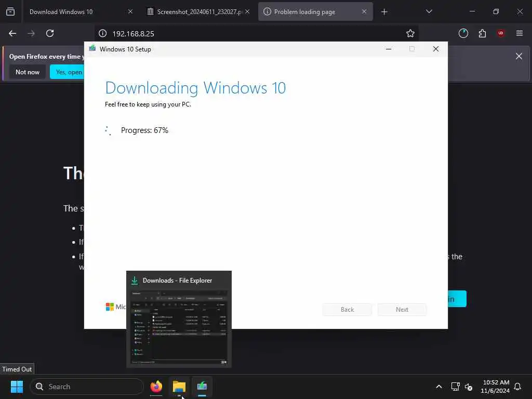
Task: Open network status tray icon
Action: coord(455,387)
